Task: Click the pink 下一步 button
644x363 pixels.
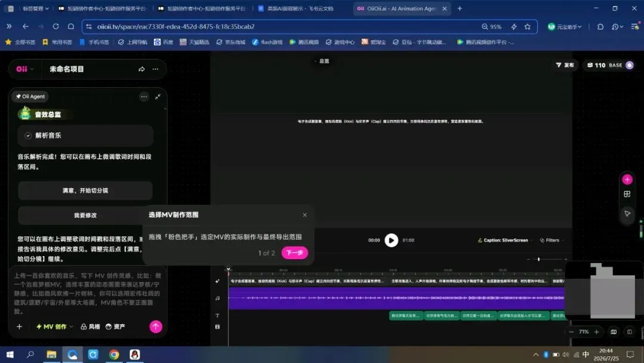Action: (x=295, y=253)
